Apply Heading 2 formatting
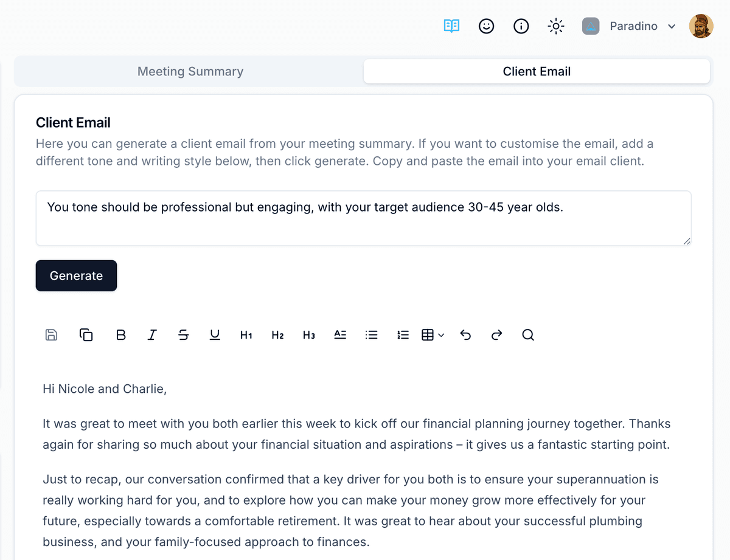This screenshot has width=730, height=560. (277, 334)
